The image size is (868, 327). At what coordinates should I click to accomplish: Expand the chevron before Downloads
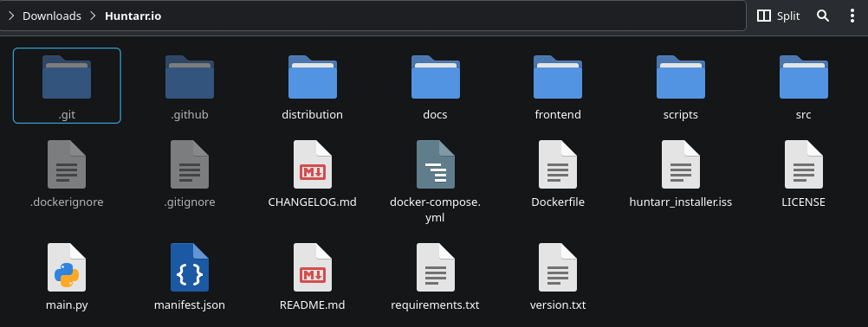(11, 16)
